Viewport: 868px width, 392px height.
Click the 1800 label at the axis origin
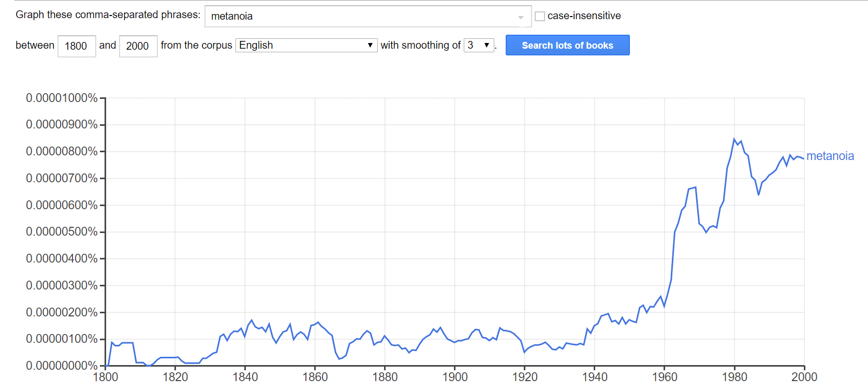(x=105, y=377)
